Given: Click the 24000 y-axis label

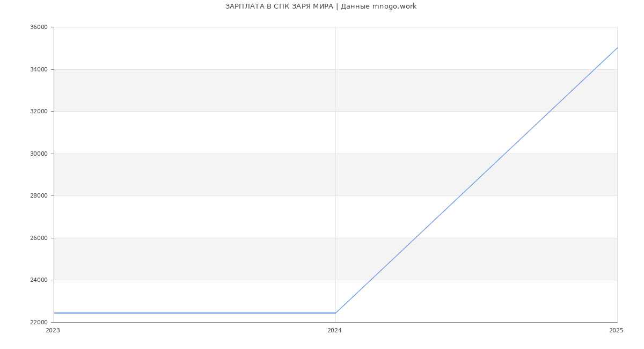Looking at the screenshot, I should coord(39,280).
